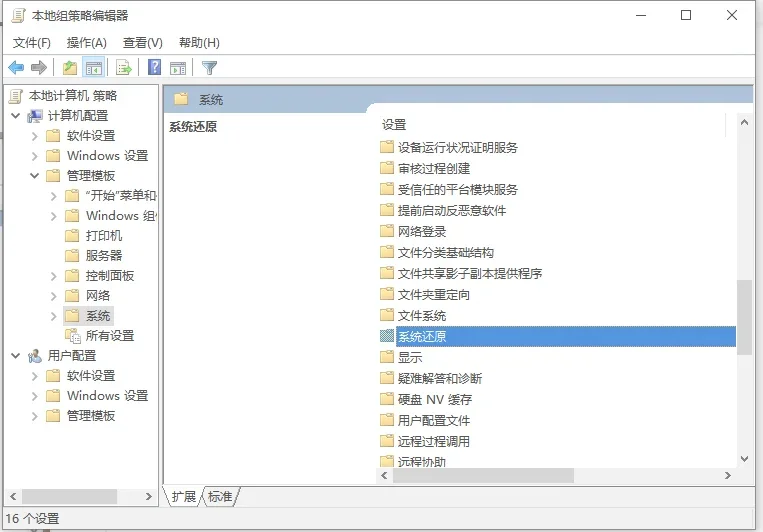Click folder icon beside 网络登录
This screenshot has height=532, width=763.
[x=387, y=231]
